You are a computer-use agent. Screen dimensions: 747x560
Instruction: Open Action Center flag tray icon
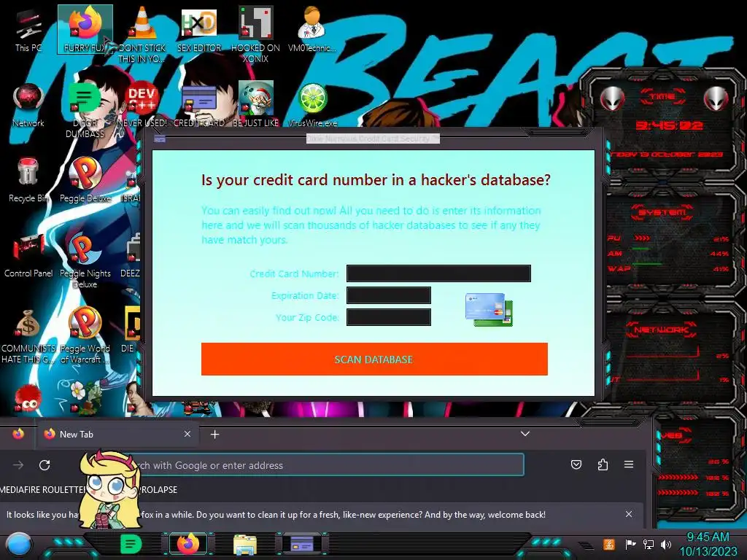pos(630,544)
